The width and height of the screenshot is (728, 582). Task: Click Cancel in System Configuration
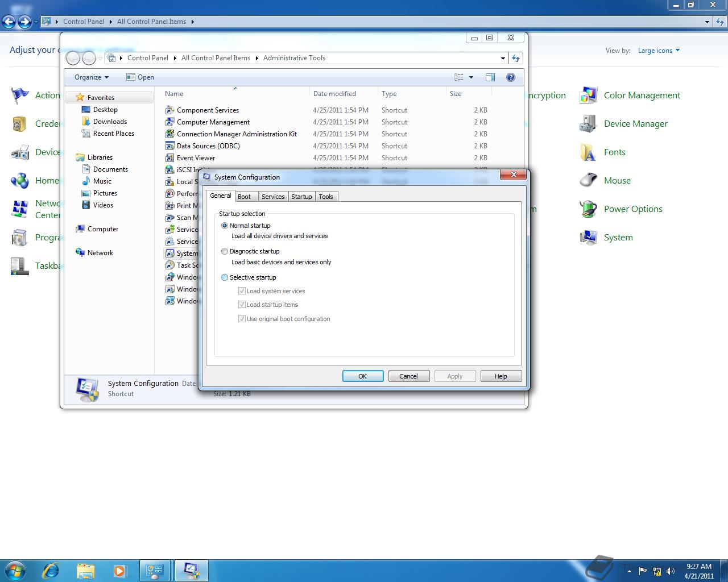click(x=408, y=376)
